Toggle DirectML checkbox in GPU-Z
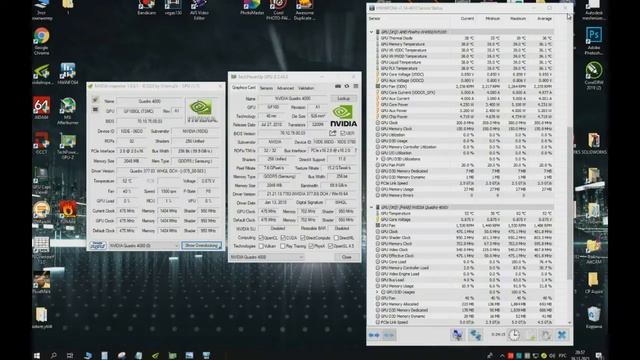 (336, 238)
